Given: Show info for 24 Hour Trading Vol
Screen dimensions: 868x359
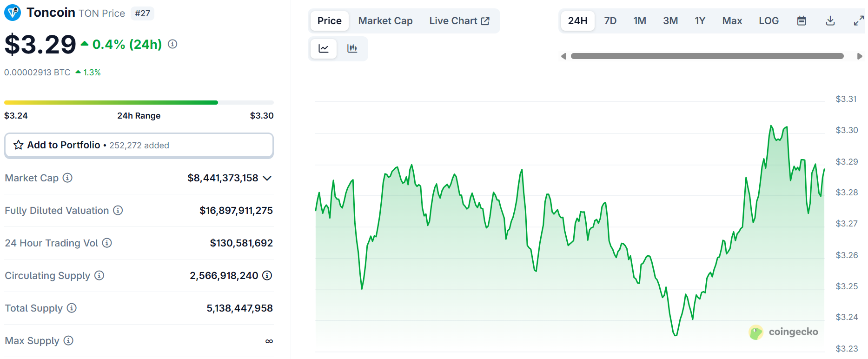Looking at the screenshot, I should point(107,243).
